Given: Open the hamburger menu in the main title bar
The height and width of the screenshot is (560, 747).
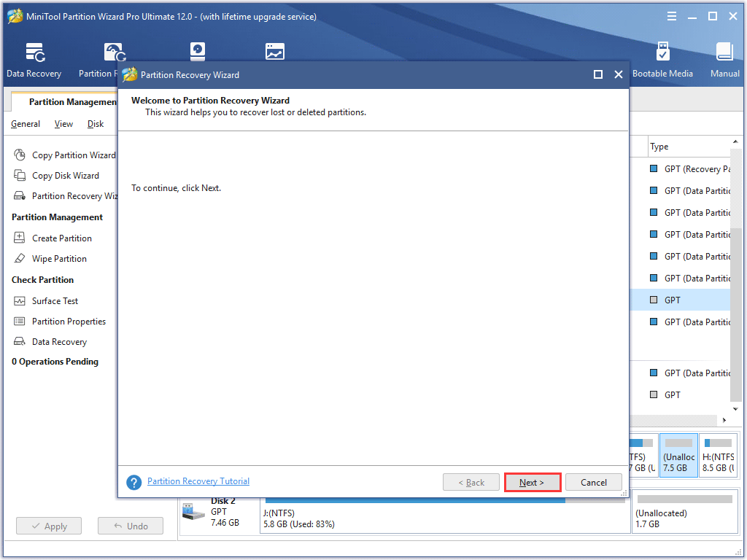Looking at the screenshot, I should pos(672,17).
